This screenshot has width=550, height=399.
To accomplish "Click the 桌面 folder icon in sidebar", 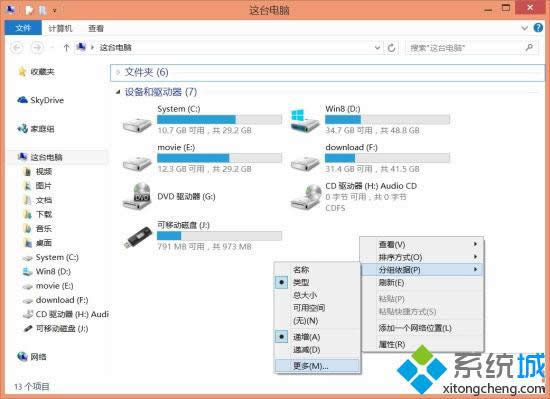I will [27, 243].
